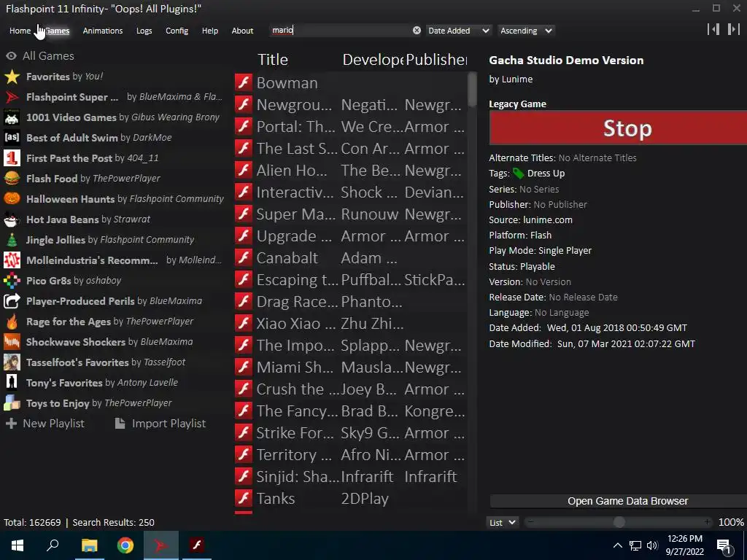This screenshot has height=560, width=747.
Task: Switch to the Flash Player taskbar window
Action: (197, 545)
